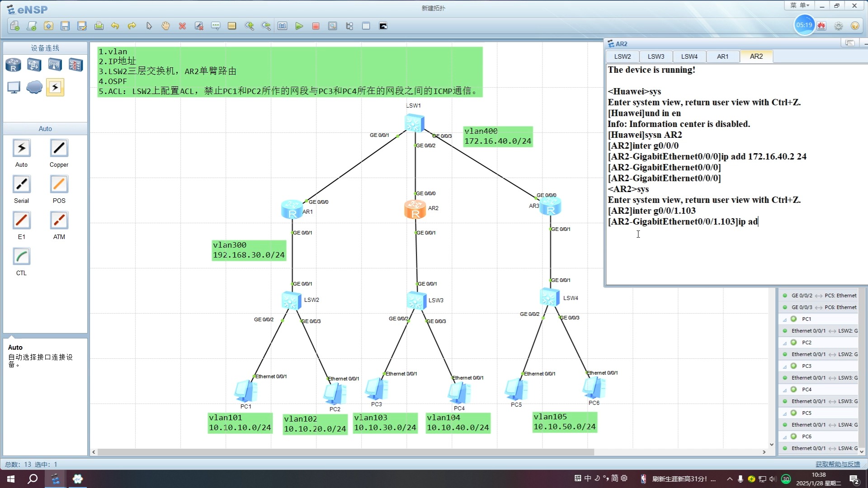Choose the Auto cable type
This screenshot has height=488, width=868.
(21, 148)
